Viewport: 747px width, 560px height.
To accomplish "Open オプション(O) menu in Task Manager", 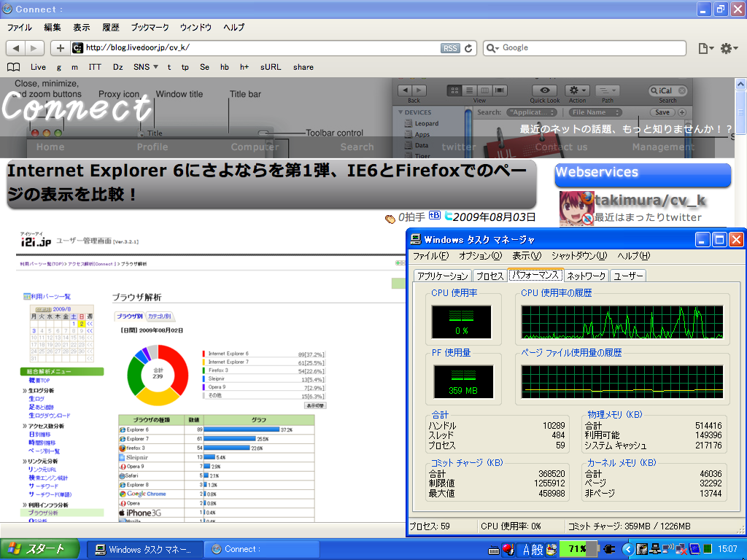I will point(480,256).
